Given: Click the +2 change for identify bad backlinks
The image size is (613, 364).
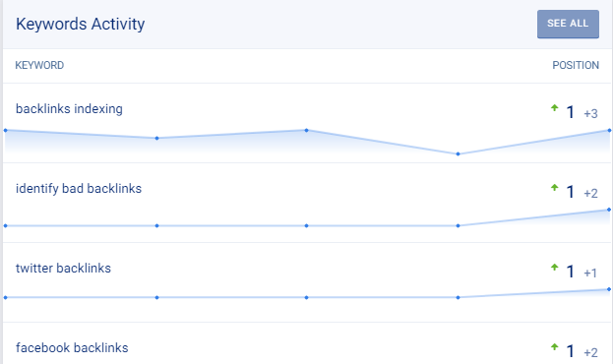Looking at the screenshot, I should point(590,194).
